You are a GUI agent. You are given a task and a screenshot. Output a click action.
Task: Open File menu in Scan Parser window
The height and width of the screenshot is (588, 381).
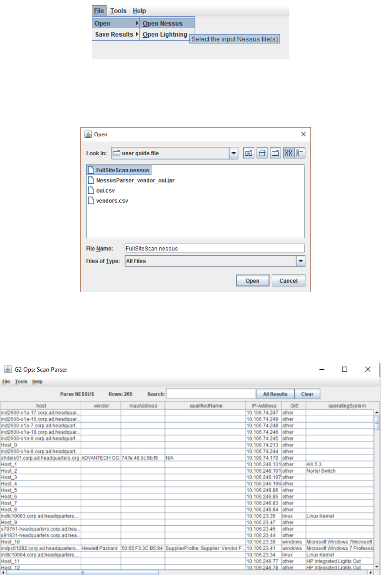pos(6,382)
